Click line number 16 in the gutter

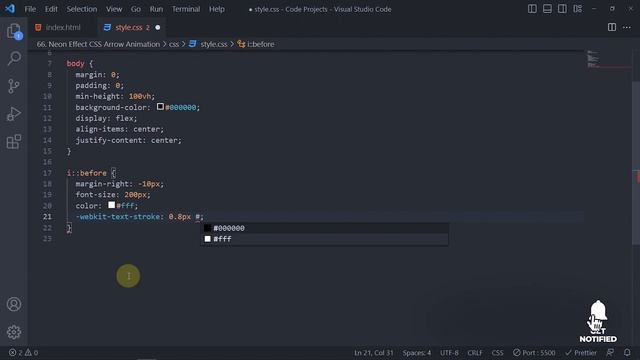(47, 162)
